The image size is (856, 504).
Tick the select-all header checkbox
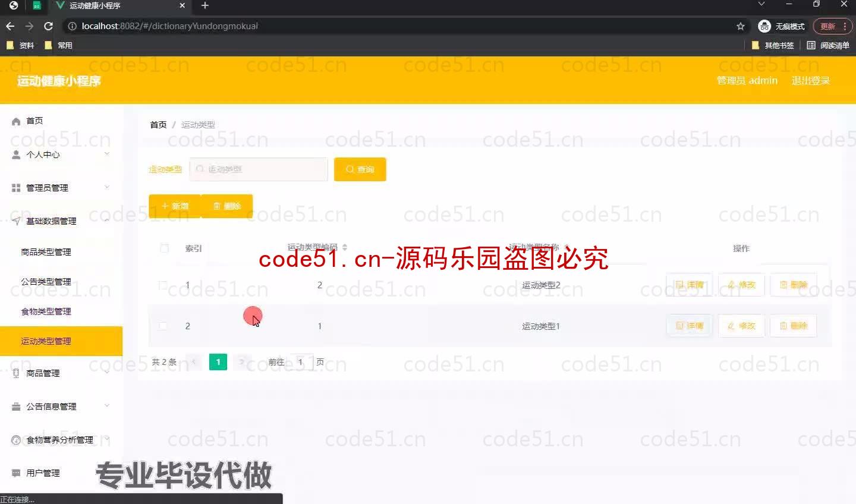[165, 248]
